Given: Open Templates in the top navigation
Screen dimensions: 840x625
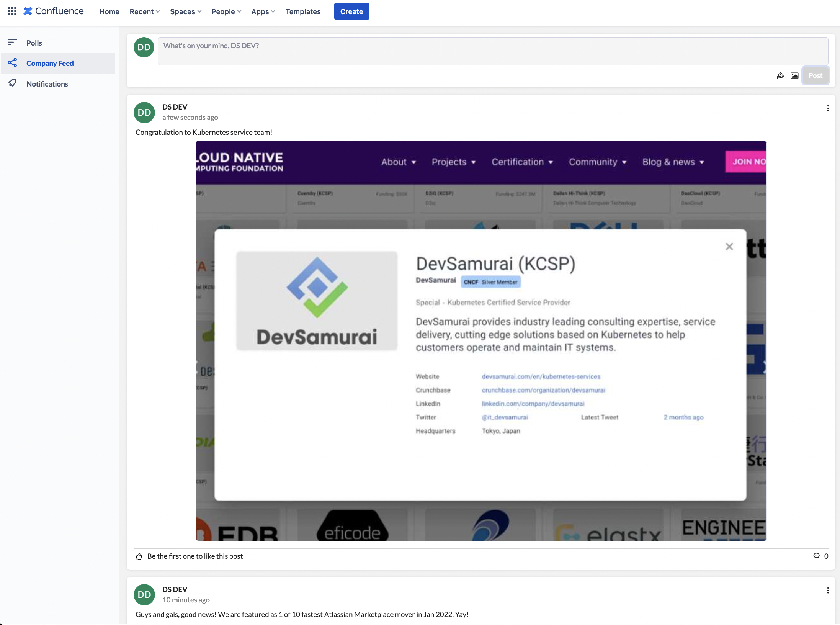Looking at the screenshot, I should (303, 11).
